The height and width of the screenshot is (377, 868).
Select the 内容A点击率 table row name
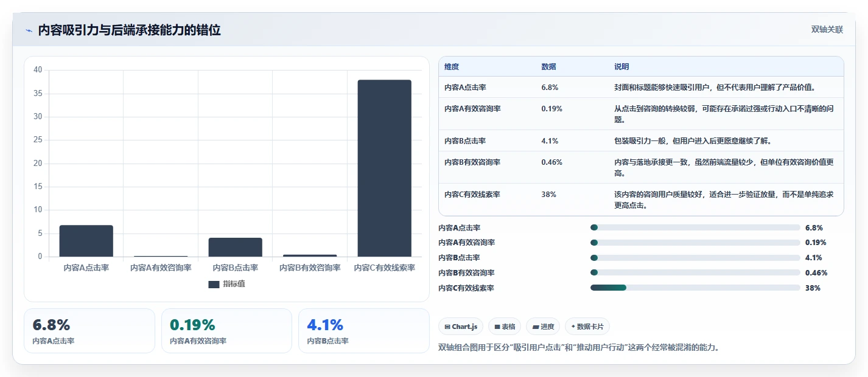click(x=465, y=88)
